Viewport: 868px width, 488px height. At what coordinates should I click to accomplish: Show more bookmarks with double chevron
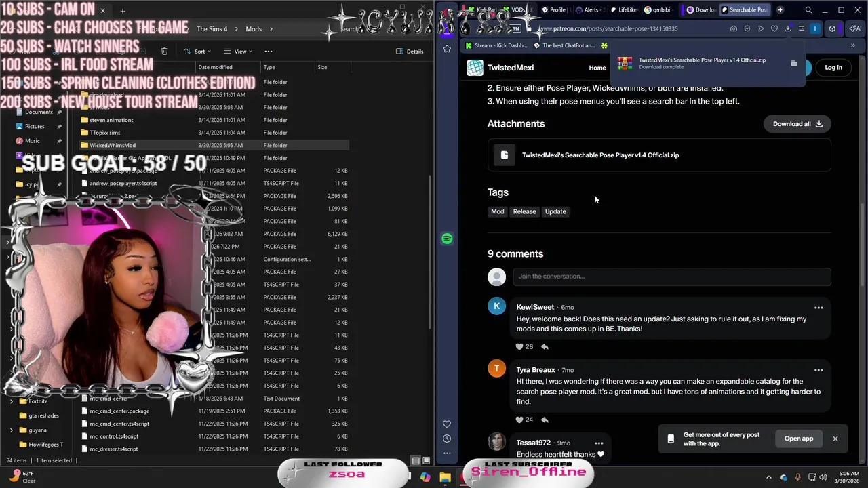[x=852, y=45]
